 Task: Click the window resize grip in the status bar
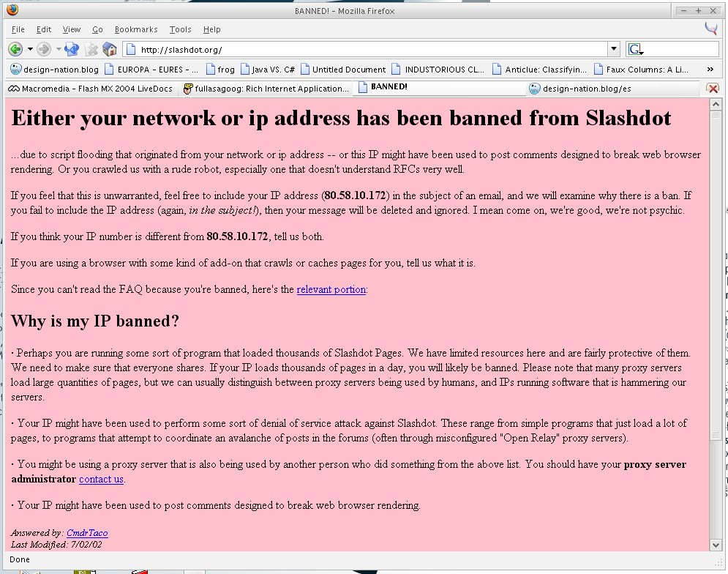717,562
